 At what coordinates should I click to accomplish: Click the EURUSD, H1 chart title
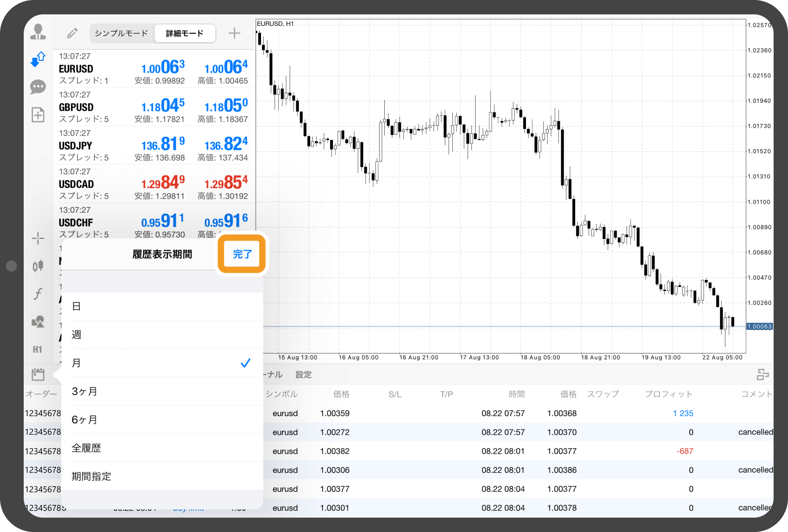coord(275,24)
